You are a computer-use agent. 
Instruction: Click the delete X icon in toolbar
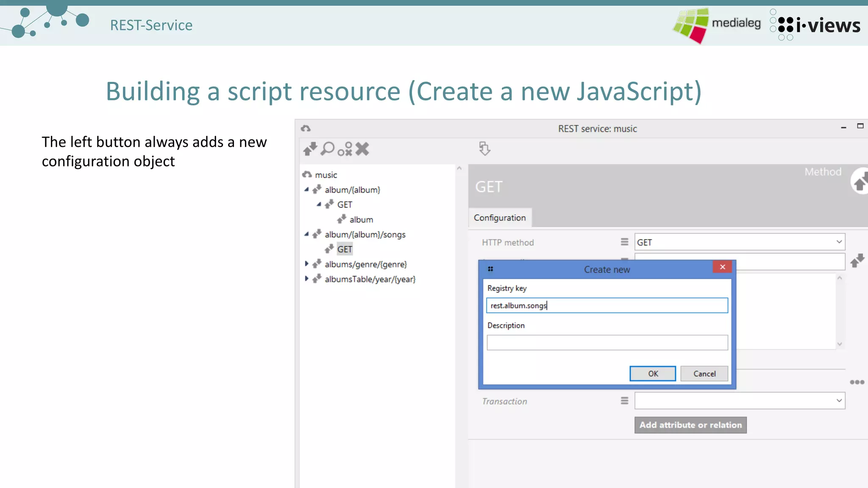362,149
